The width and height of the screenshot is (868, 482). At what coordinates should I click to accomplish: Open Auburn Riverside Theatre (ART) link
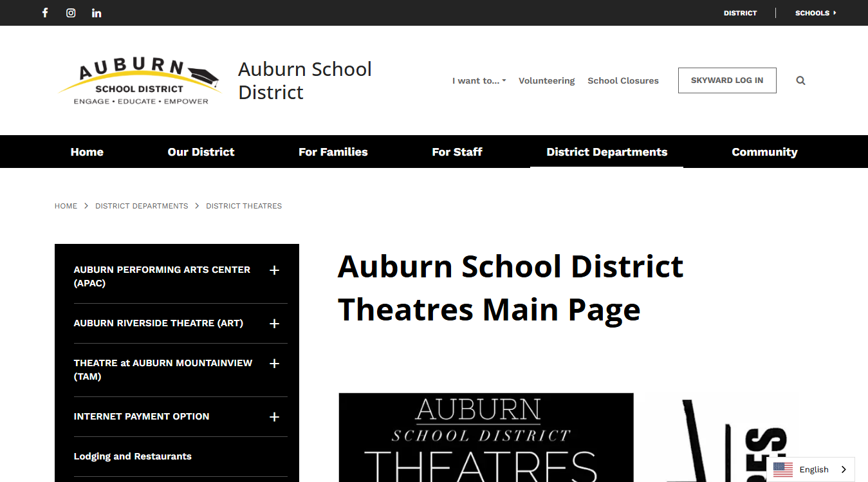(158, 323)
